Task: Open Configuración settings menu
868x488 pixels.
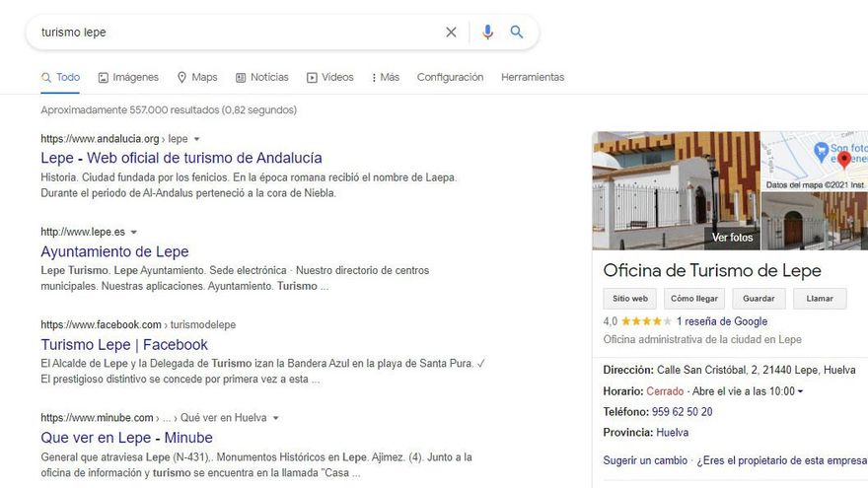Action: 450,78
